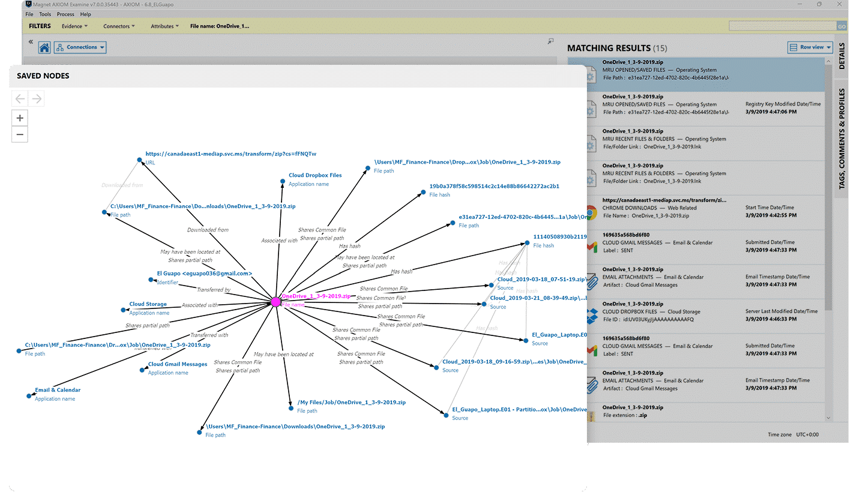The image size is (860, 504).
Task: Select the canadaeast1-mediap URL node
Action: coord(139,160)
